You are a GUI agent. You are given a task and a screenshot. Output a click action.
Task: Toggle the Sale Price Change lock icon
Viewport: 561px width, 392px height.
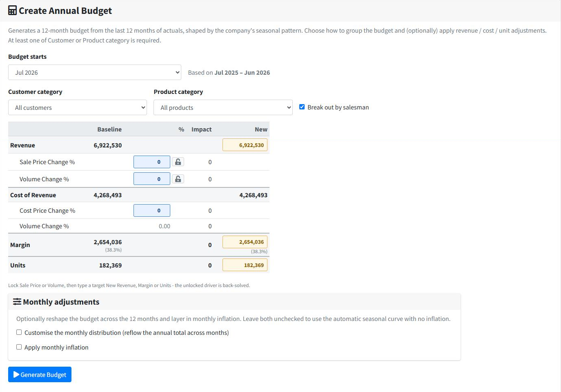178,162
